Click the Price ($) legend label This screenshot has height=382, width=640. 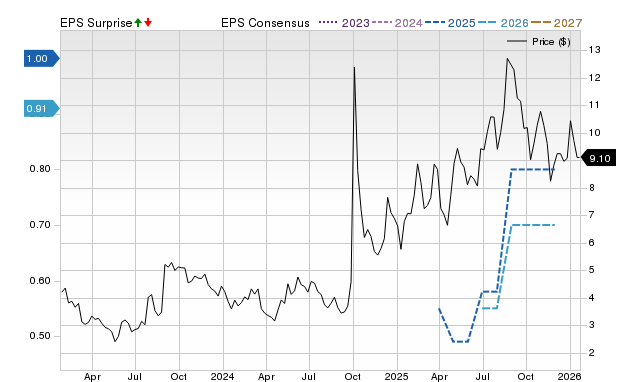pyautogui.click(x=551, y=42)
